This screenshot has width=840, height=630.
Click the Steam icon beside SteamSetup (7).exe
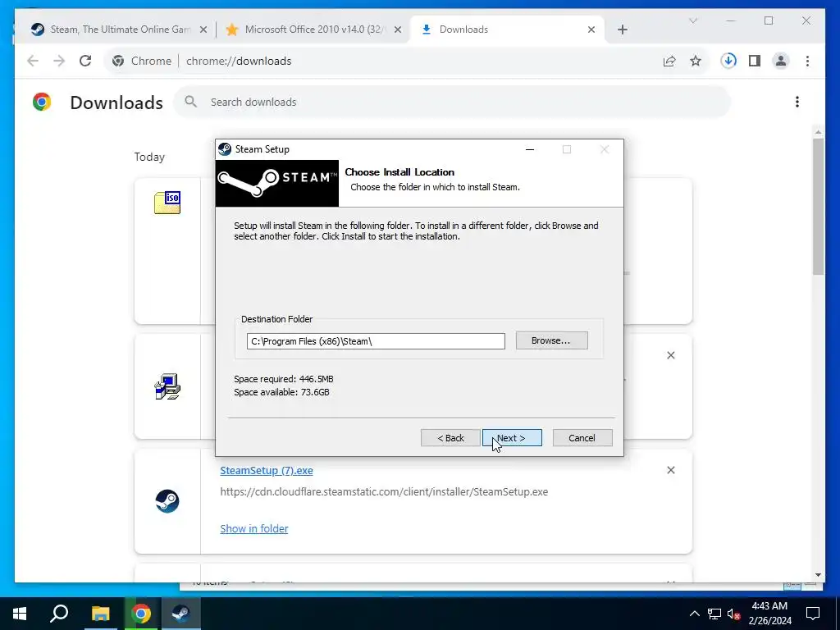tap(167, 501)
